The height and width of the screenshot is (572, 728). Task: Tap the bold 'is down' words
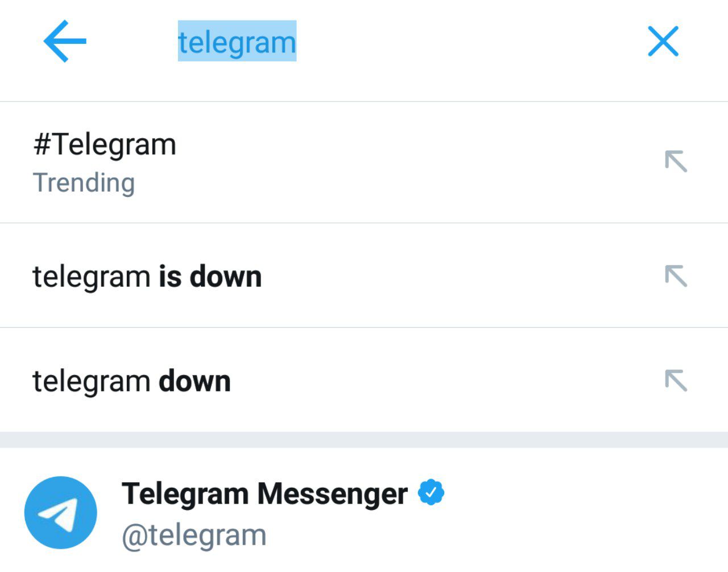pos(210,277)
